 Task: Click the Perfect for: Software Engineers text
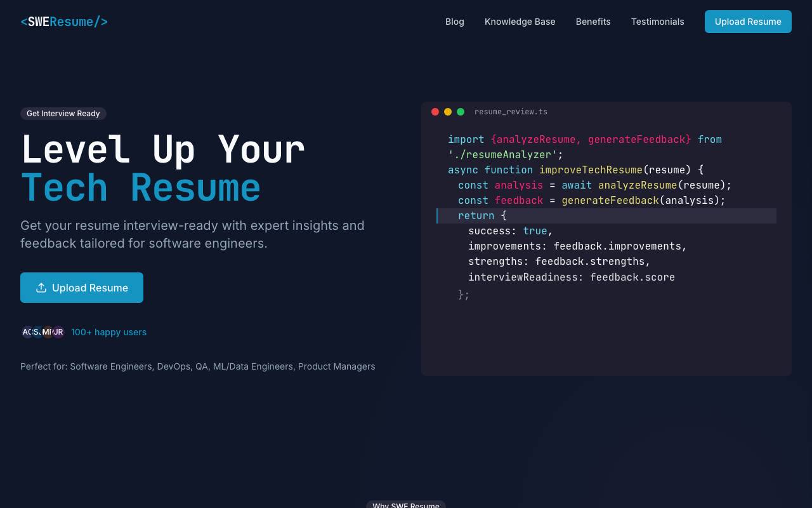pyautogui.click(x=198, y=366)
